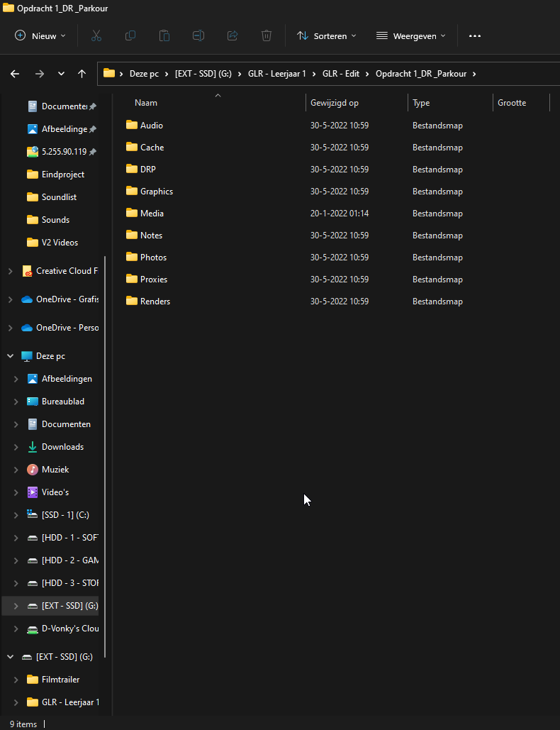The image size is (560, 730).
Task: Select GLR - Edit in address breadcrumb
Action: click(339, 74)
